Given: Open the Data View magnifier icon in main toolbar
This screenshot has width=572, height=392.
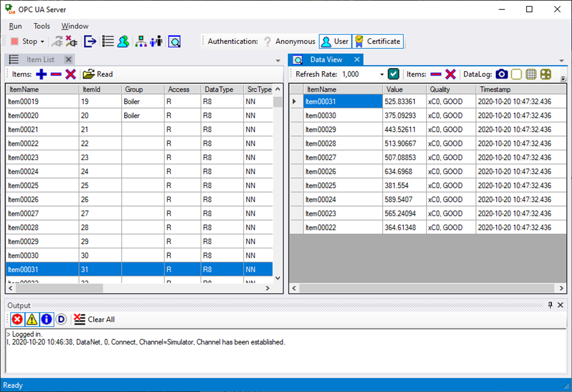Looking at the screenshot, I should click(x=174, y=41).
